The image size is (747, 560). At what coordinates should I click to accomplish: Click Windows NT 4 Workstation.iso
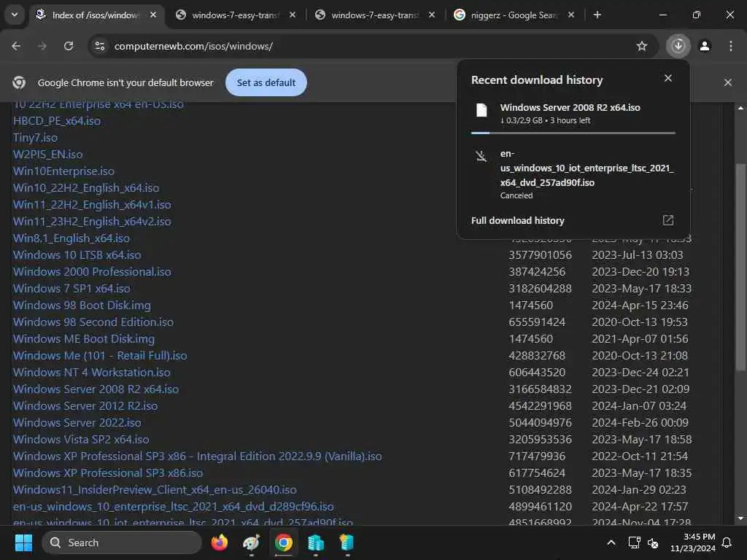pyautogui.click(x=91, y=373)
